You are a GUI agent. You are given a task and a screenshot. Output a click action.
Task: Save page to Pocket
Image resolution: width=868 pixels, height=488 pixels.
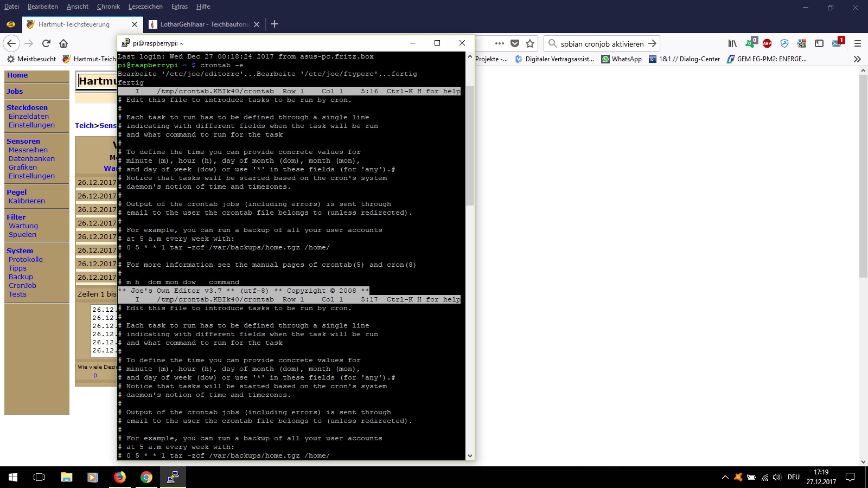pos(515,43)
